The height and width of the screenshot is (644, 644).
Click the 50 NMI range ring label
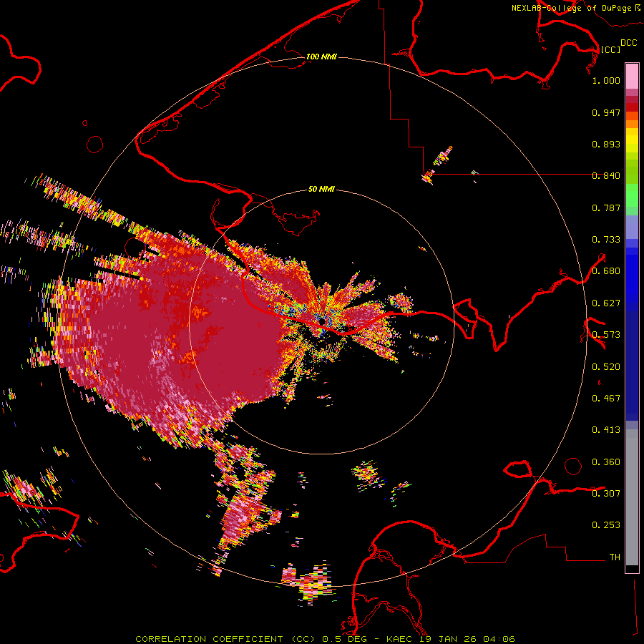pyautogui.click(x=321, y=190)
